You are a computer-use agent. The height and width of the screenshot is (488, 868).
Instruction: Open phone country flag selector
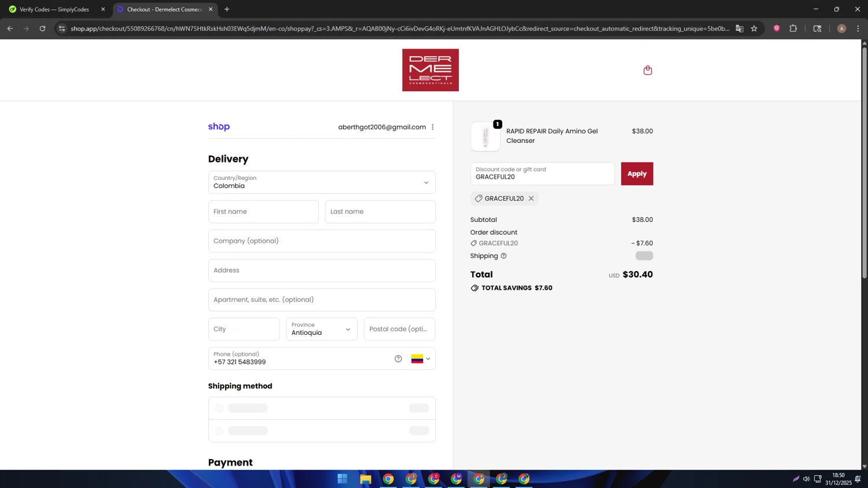421,358
